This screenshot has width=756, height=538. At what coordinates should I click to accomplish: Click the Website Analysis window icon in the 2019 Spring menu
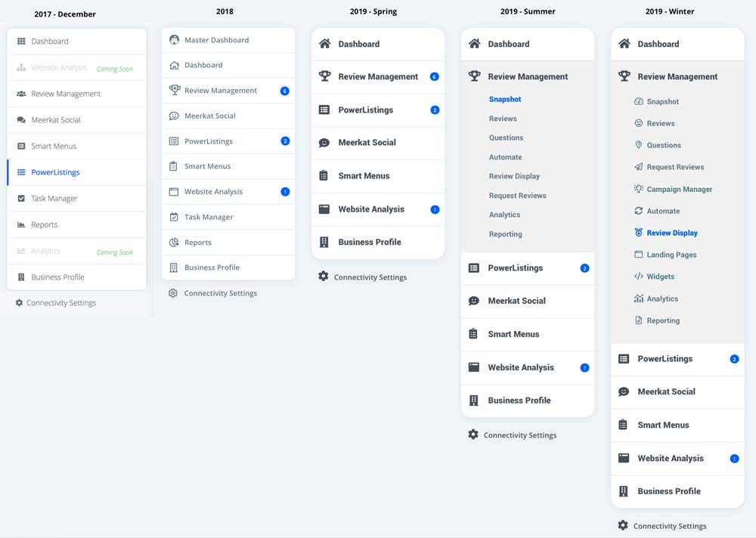(324, 209)
